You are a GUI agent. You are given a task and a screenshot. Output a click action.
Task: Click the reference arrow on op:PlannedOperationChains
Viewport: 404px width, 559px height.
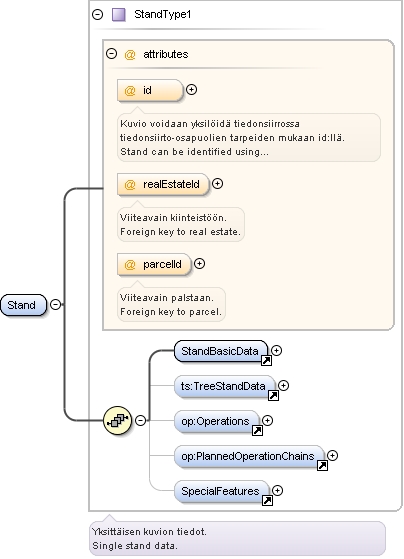coord(322,465)
